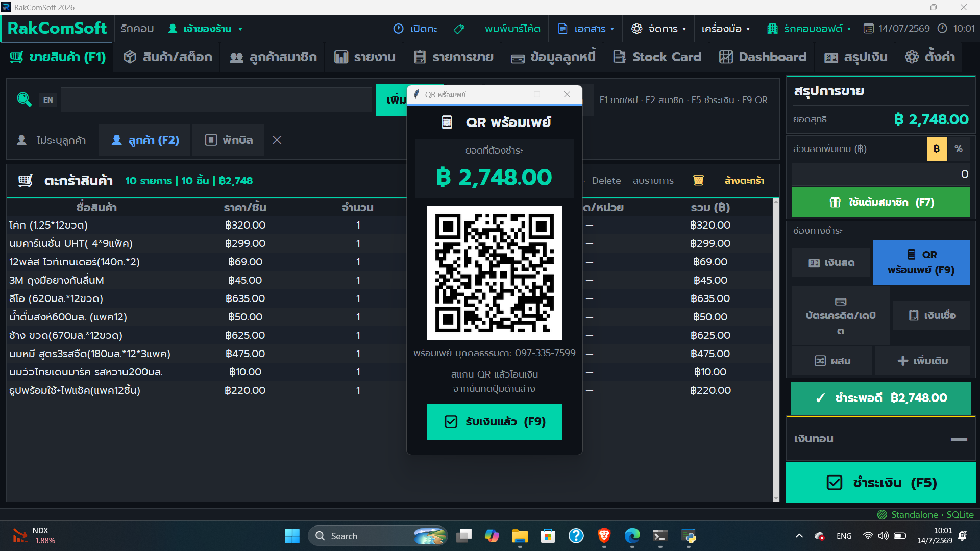
Task: Click the ล้างตะกร้า clear cart button
Action: pos(744,180)
